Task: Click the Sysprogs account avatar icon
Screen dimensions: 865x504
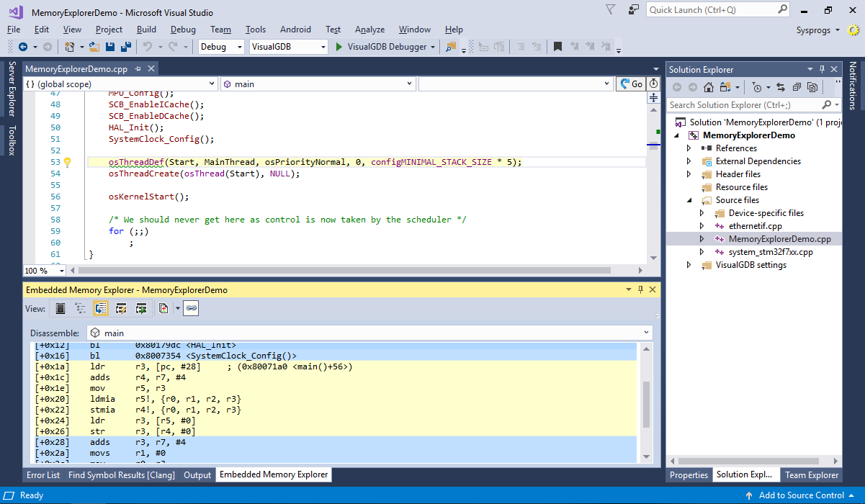Action: (853, 30)
